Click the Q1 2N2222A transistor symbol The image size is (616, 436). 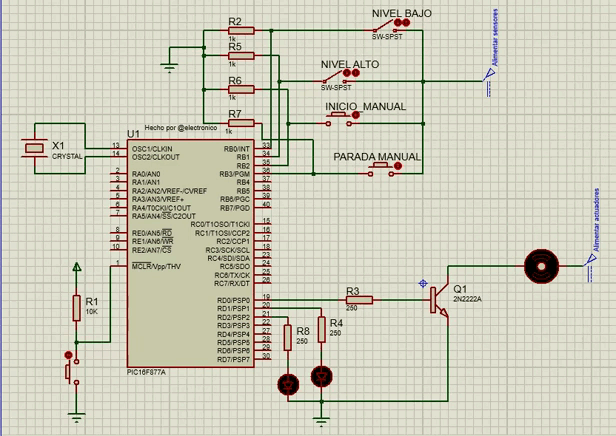point(437,298)
